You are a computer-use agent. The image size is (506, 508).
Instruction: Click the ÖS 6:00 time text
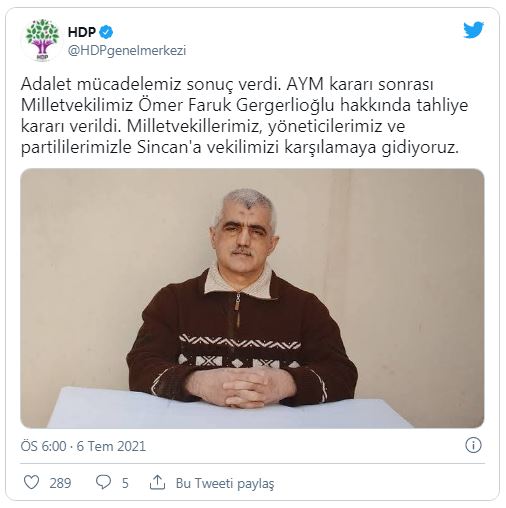43,446
